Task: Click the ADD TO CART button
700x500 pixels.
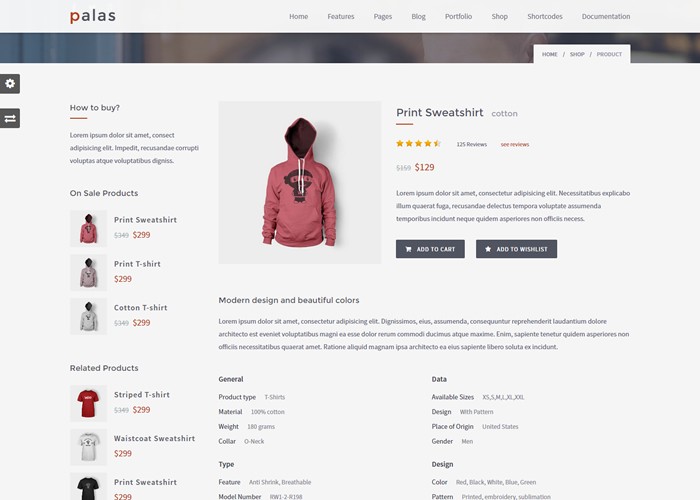Action: (430, 249)
